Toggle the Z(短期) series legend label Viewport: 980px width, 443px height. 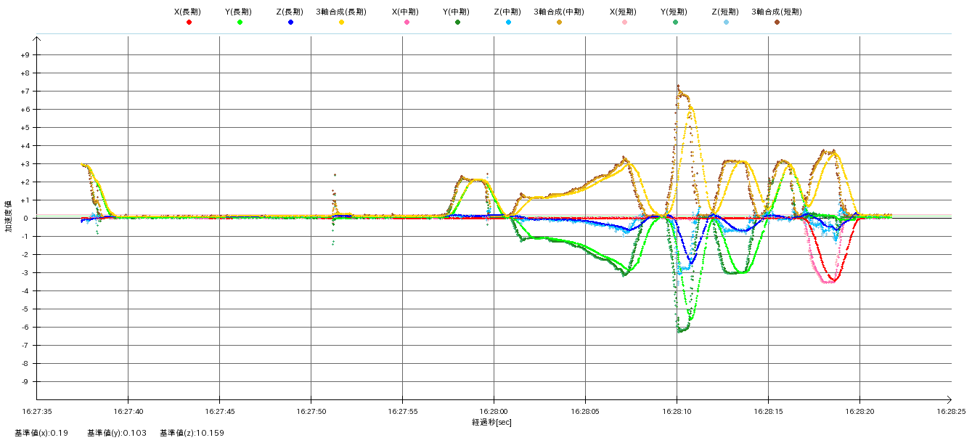(724, 12)
